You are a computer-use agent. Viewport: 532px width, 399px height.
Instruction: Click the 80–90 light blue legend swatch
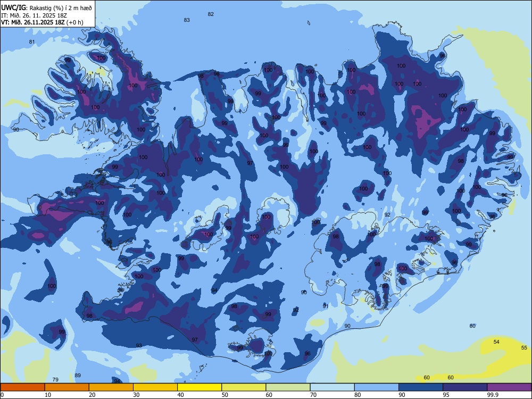(x=377, y=387)
